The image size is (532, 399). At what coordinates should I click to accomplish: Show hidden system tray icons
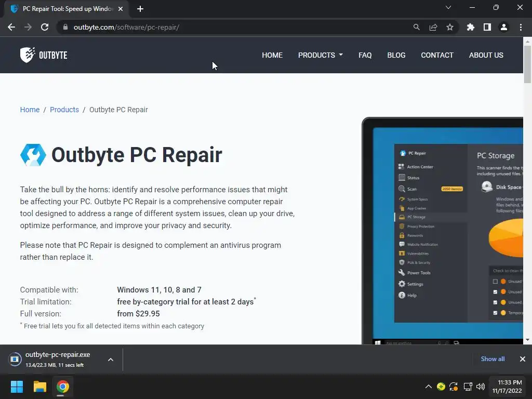429,387
